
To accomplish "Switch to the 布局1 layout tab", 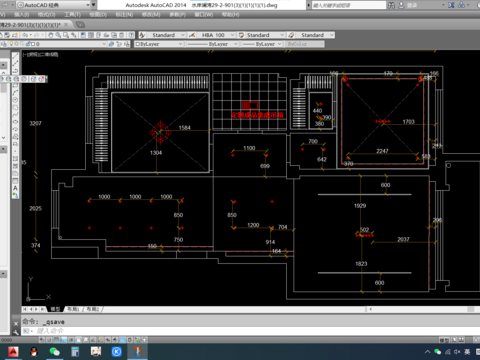I will 73,309.
